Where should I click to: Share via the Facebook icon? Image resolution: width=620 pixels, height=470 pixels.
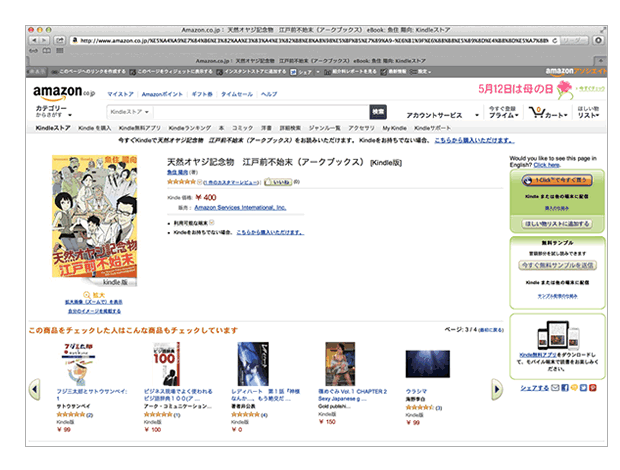pos(565,388)
